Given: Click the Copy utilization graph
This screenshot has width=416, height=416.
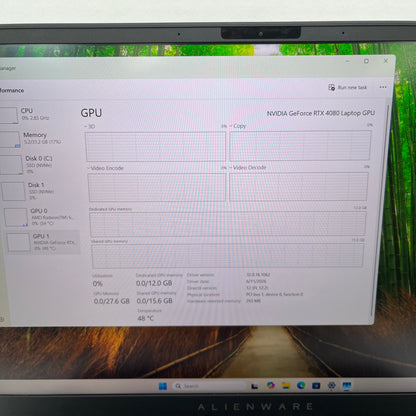Looking at the screenshot, I should (x=300, y=146).
